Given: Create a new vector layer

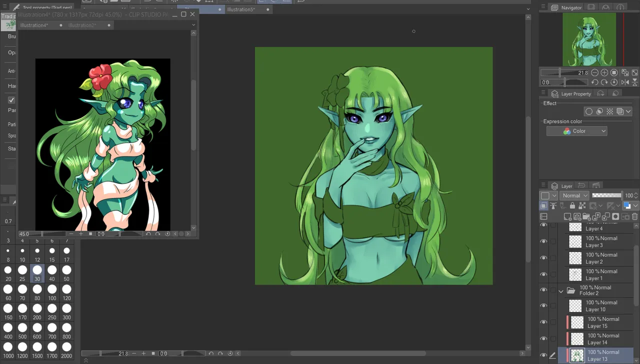Looking at the screenshot, I should click(x=577, y=216).
